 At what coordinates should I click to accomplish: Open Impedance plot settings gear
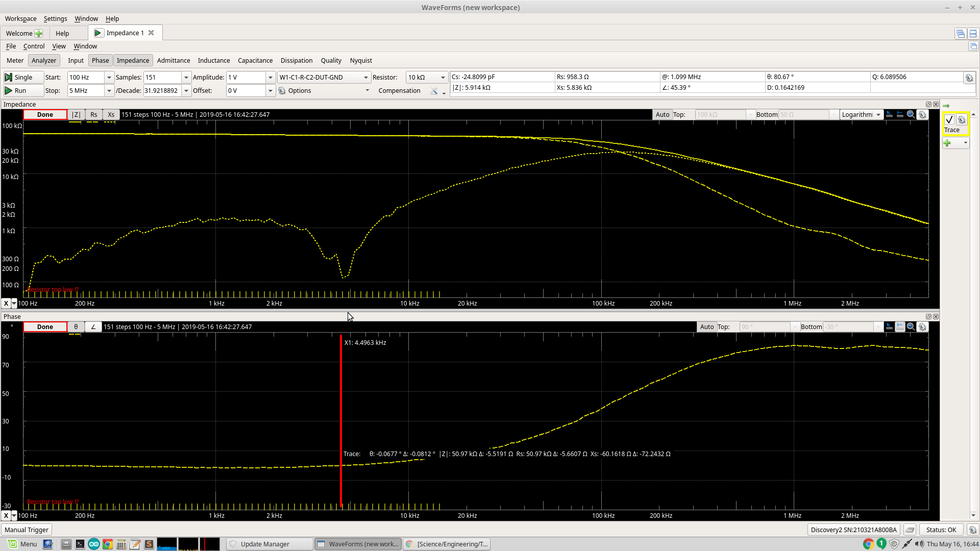coord(922,114)
